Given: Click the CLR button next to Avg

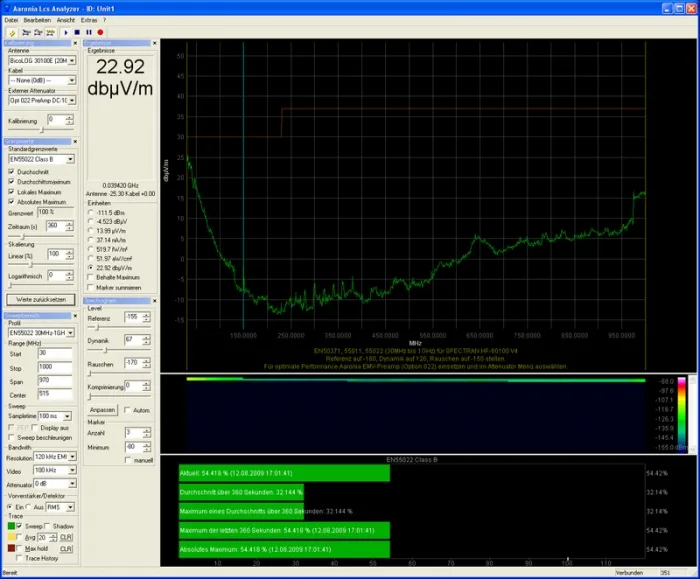Looking at the screenshot, I should pyautogui.click(x=68, y=537).
